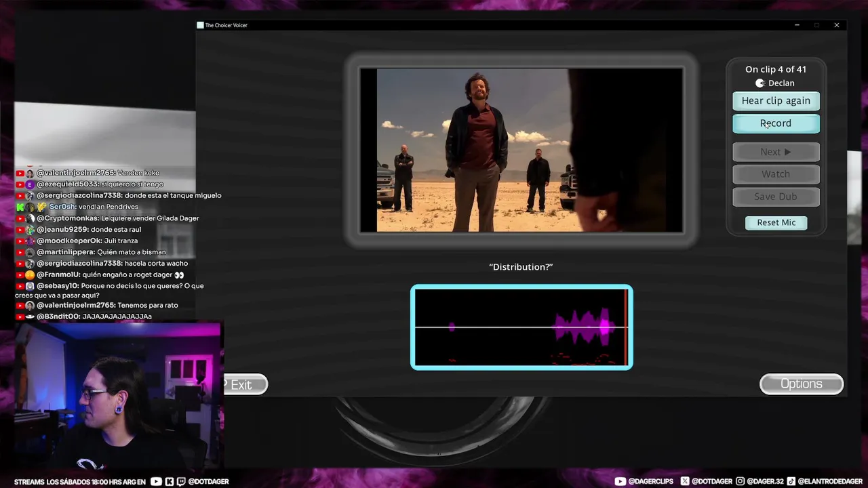
Task: Click the chat message "Tenemos para rato"
Action: point(148,305)
